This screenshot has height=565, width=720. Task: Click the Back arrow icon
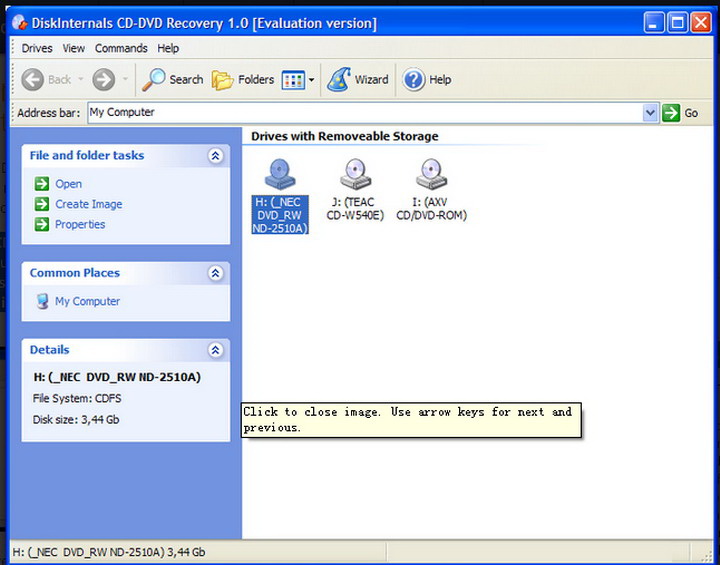tap(33, 80)
